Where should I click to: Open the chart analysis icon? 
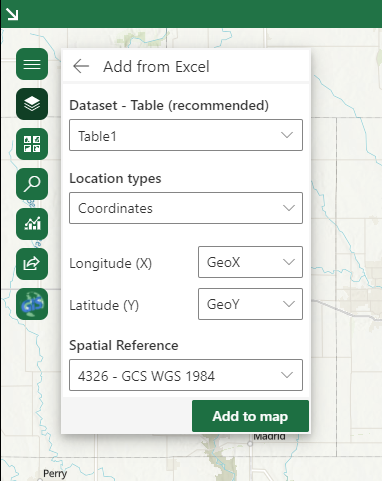(32, 224)
